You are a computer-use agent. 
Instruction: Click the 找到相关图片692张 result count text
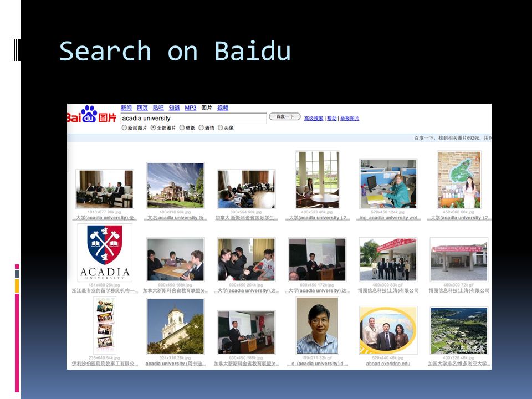tap(459, 138)
